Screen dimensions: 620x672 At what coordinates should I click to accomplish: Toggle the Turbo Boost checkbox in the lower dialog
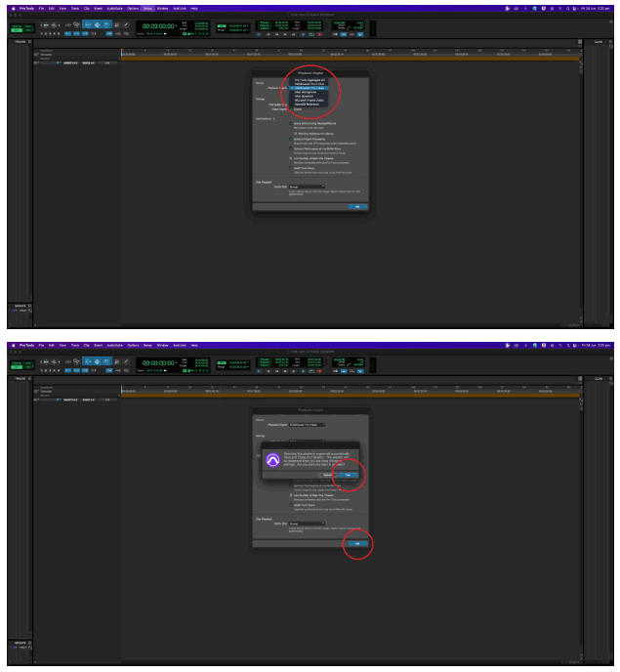pos(291,505)
